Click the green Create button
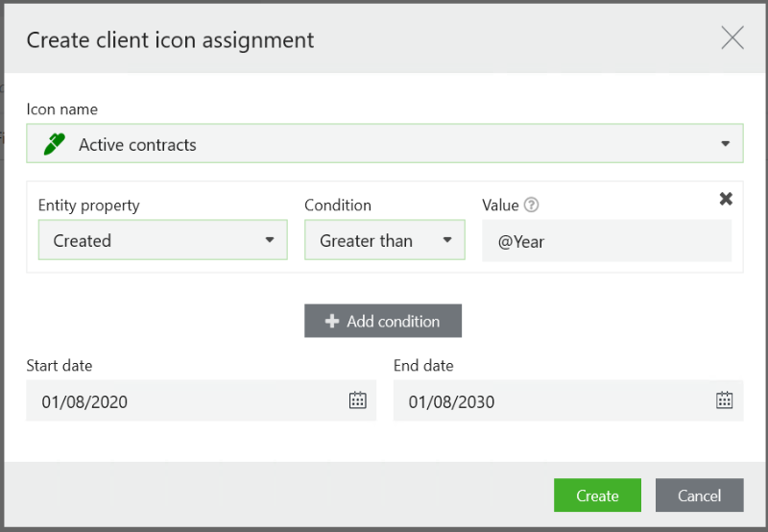The image size is (768, 532). pos(597,496)
